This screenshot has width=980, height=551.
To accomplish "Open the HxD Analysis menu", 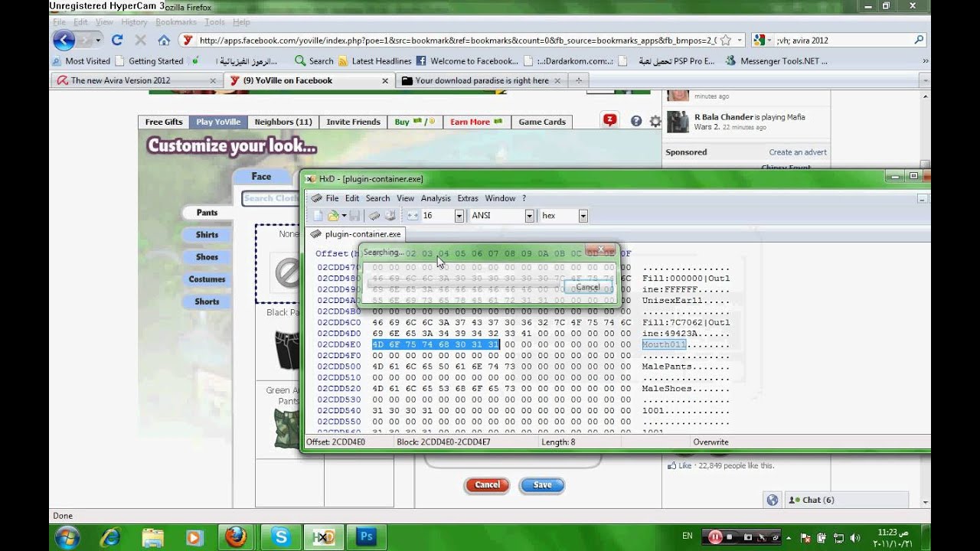I will coord(436,198).
